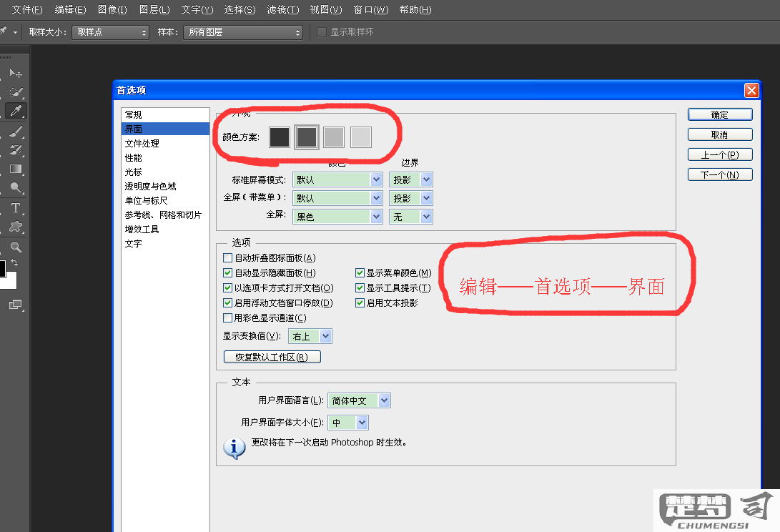Open 标准屏幕模式 border dropdown 投影
The height and width of the screenshot is (532, 780).
[x=411, y=179]
